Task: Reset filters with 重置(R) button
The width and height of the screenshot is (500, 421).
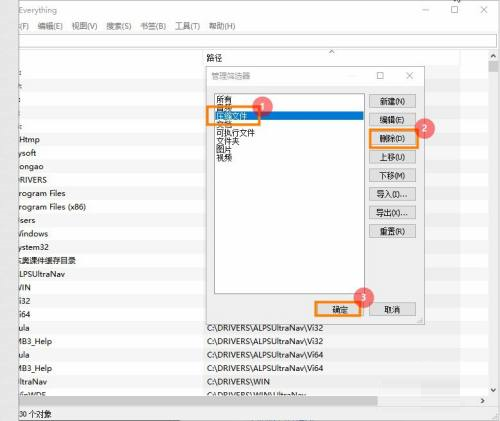Action: [x=392, y=231]
